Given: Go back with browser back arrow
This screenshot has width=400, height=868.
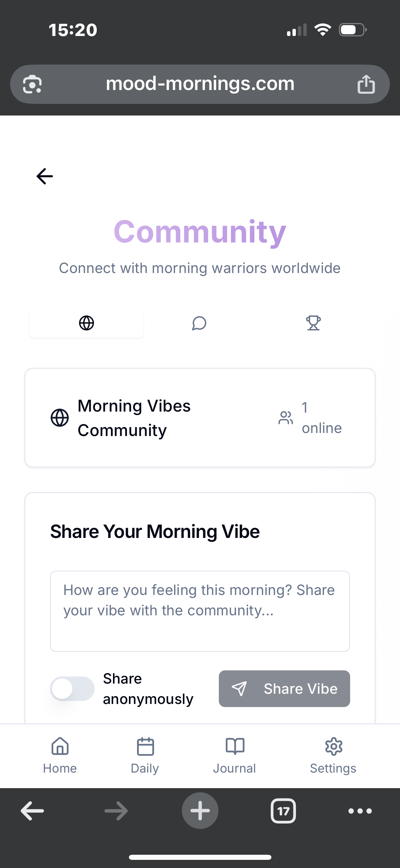Looking at the screenshot, I should point(33,811).
